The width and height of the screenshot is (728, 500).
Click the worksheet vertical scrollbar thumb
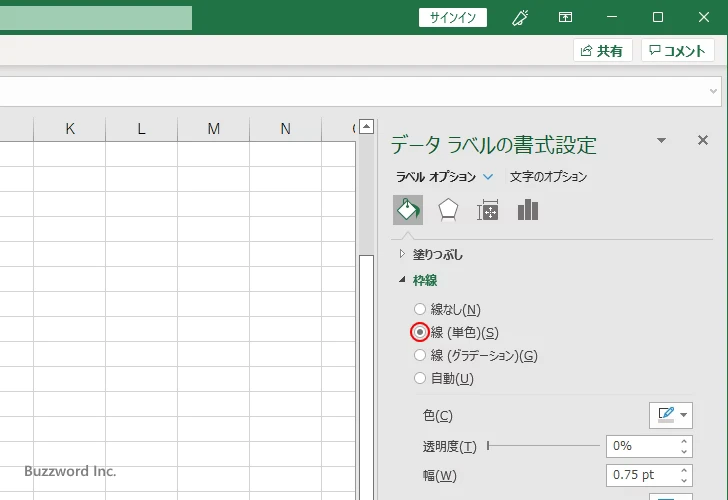366,377
